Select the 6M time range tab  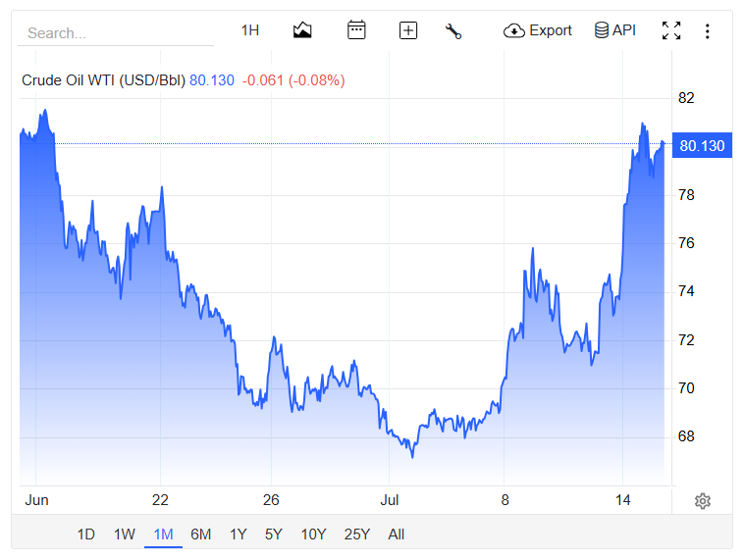tap(200, 535)
